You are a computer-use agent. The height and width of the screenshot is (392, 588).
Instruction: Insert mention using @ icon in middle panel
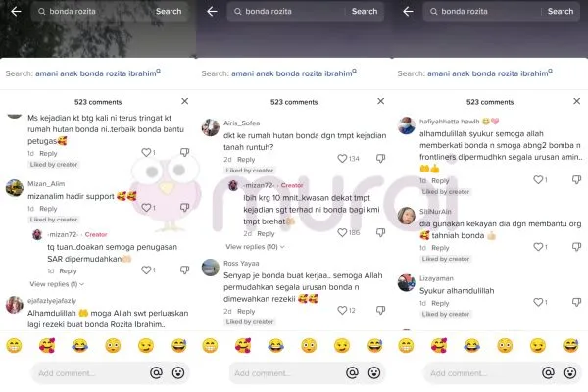pyautogui.click(x=352, y=372)
